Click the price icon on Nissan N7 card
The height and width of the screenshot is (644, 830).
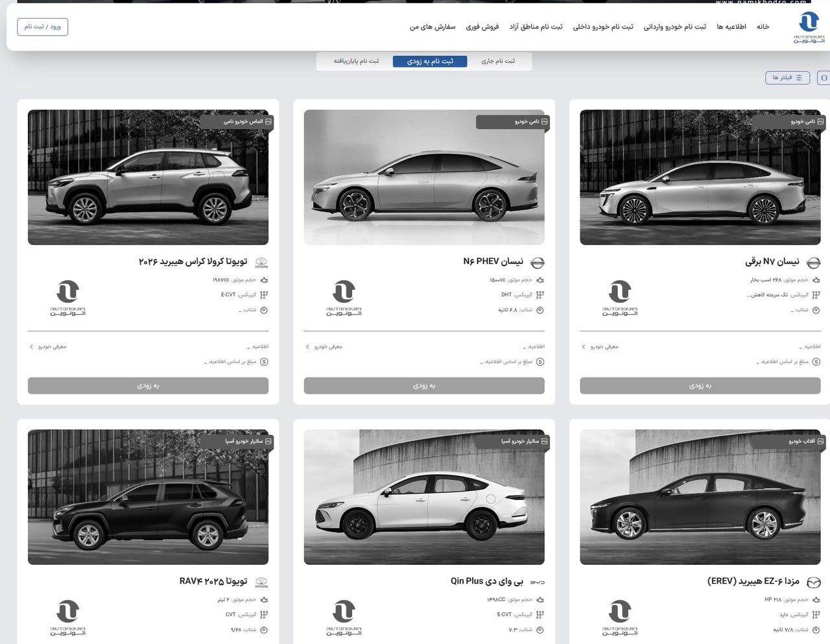pyautogui.click(x=816, y=362)
